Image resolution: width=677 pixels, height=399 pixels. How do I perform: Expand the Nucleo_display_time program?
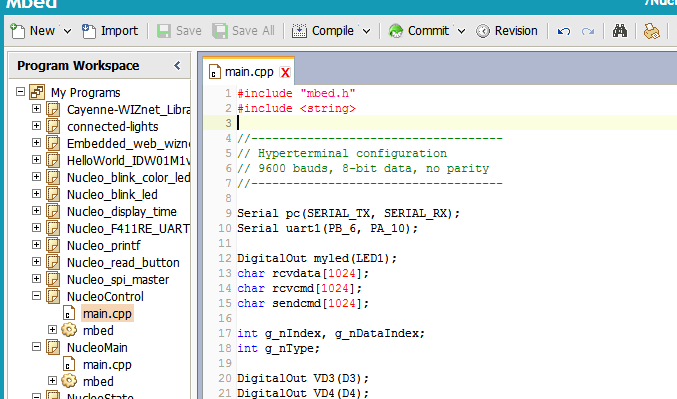click(x=37, y=211)
